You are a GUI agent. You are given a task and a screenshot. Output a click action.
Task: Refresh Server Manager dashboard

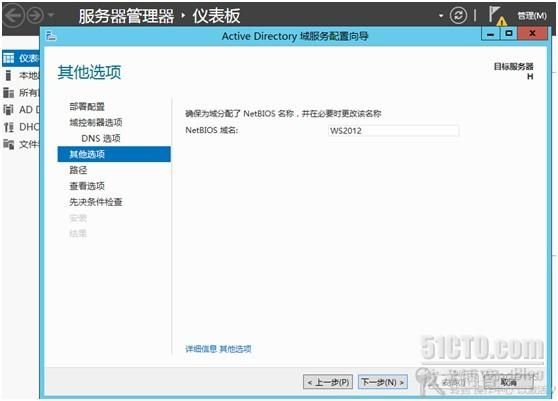[x=458, y=16]
